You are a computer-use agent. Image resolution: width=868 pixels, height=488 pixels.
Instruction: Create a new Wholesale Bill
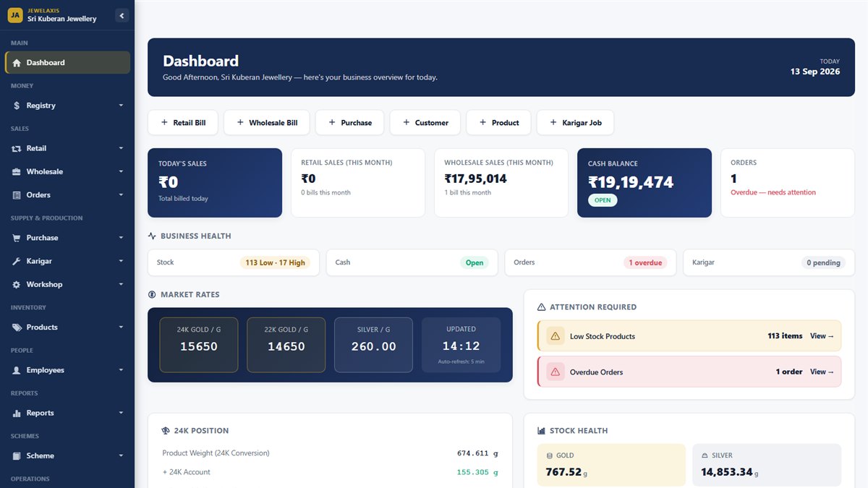267,123
